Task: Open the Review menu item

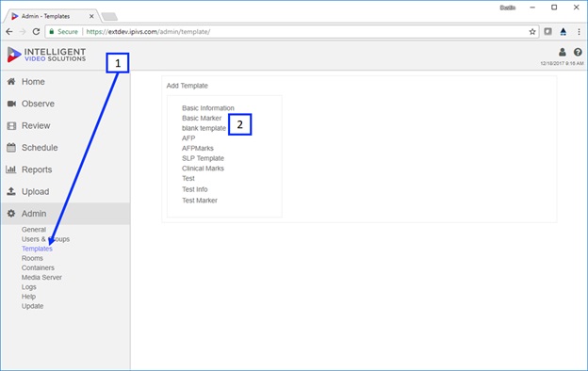Action: [x=36, y=125]
